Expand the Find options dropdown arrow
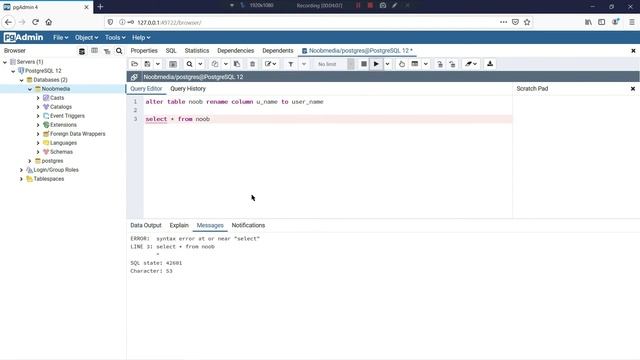Viewport: 640px width, 360px height. click(200, 64)
